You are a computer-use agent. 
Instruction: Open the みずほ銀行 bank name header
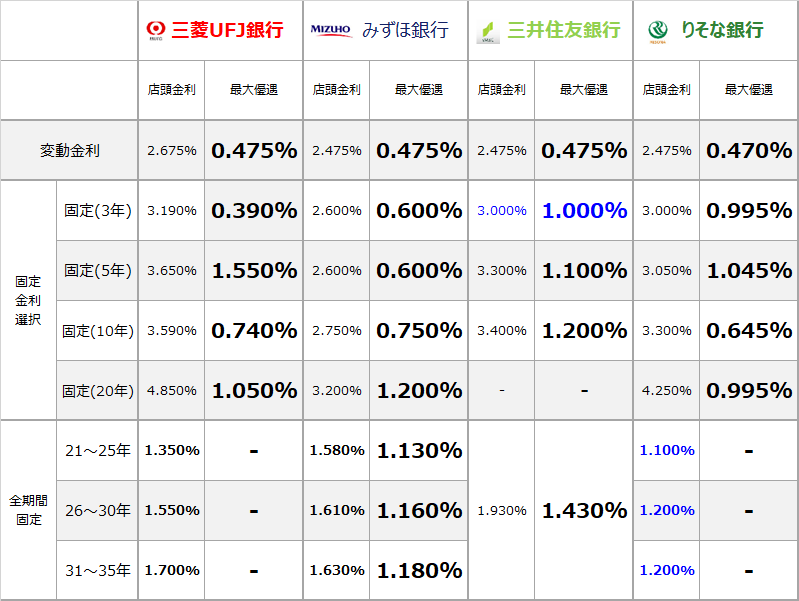(405, 30)
